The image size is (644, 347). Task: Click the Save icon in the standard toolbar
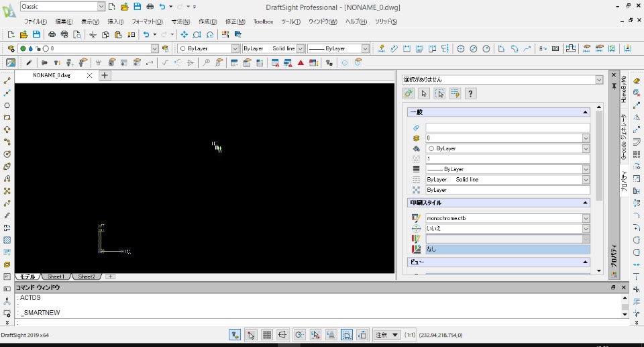[37, 34]
